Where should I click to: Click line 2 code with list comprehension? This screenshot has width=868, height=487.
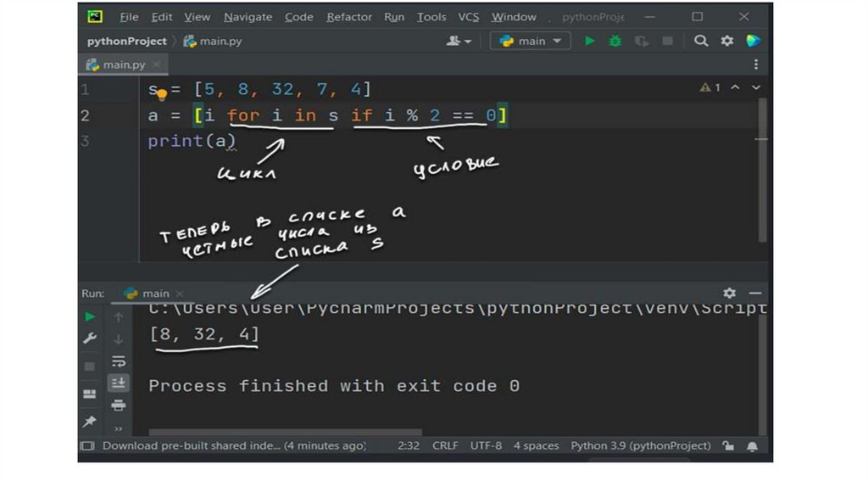(326, 115)
